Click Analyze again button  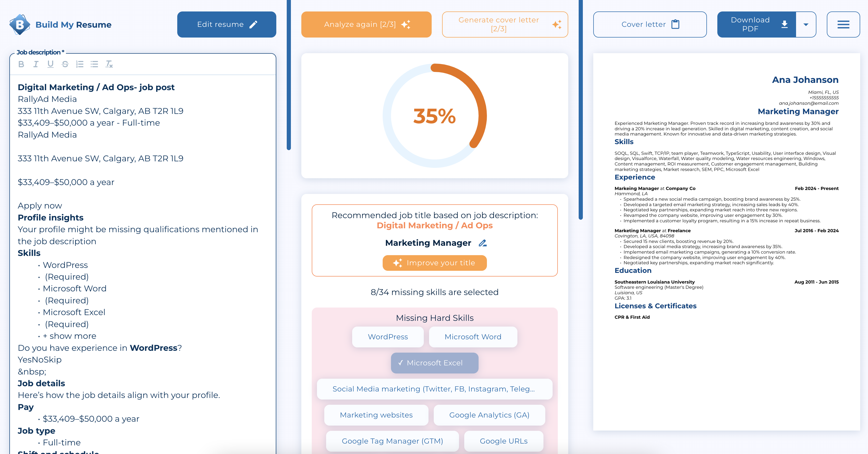(x=366, y=24)
